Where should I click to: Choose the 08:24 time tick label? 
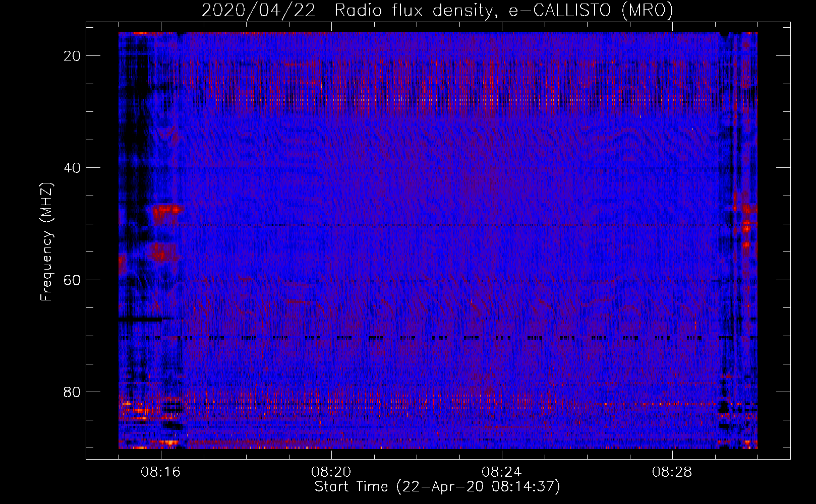502,472
